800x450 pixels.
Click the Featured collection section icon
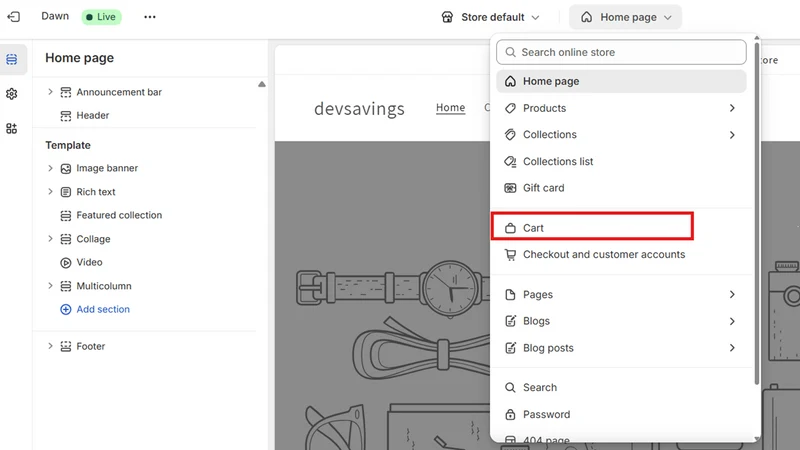click(66, 215)
